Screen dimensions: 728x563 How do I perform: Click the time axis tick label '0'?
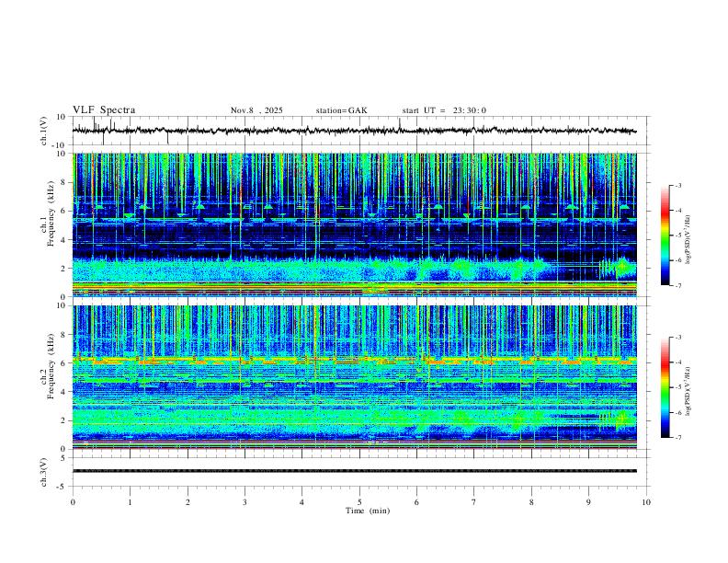tap(73, 502)
